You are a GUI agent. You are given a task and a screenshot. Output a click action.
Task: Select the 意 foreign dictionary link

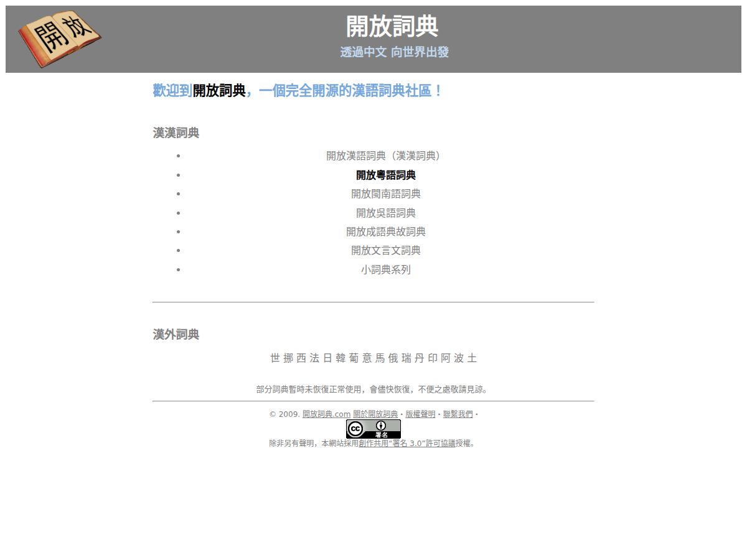pyautogui.click(x=367, y=358)
